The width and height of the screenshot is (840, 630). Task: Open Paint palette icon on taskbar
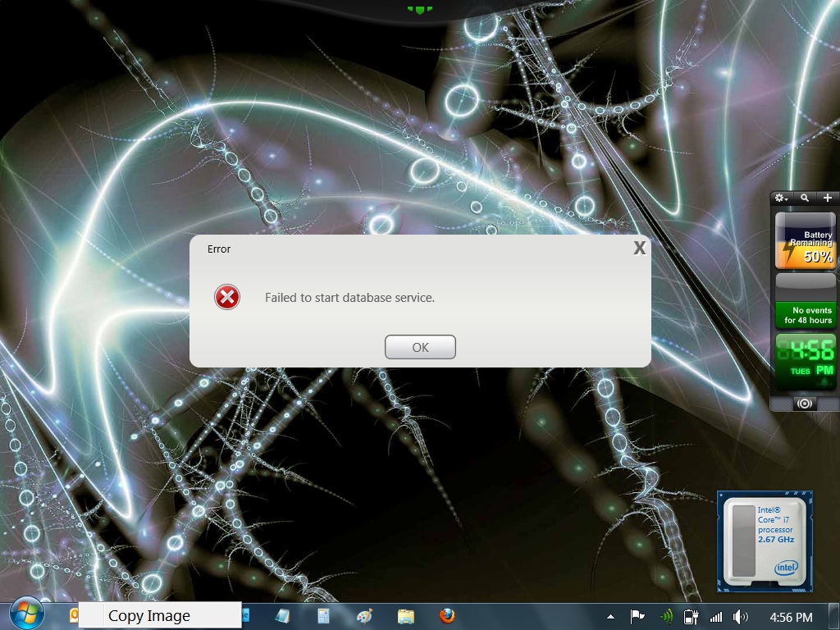click(x=364, y=616)
